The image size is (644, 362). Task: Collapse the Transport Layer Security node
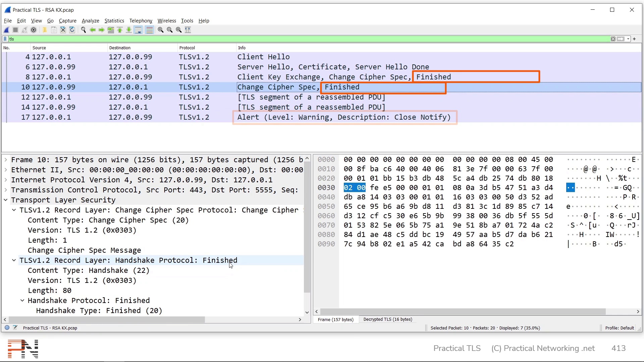6,200
